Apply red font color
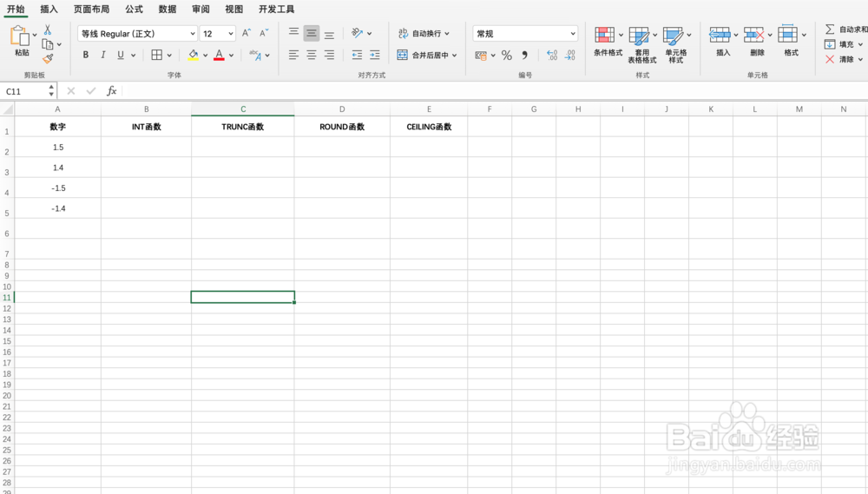This screenshot has width=868, height=494. (x=220, y=55)
